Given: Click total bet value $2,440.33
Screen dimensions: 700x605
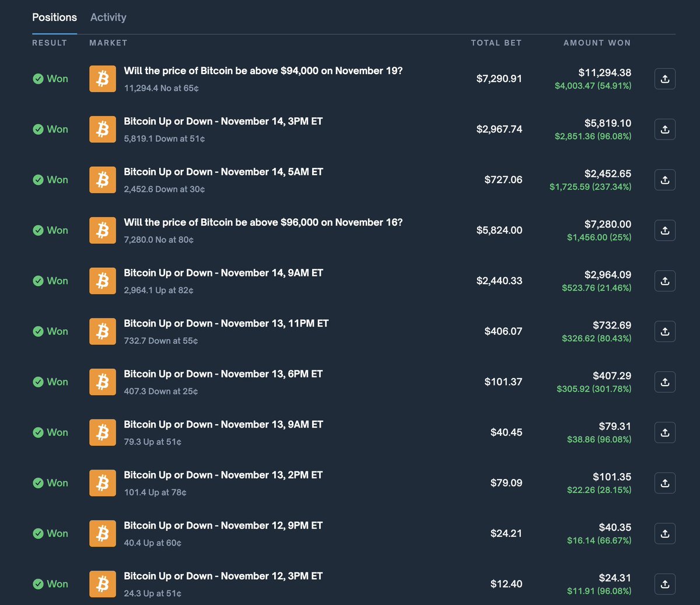Looking at the screenshot, I should tap(499, 281).
